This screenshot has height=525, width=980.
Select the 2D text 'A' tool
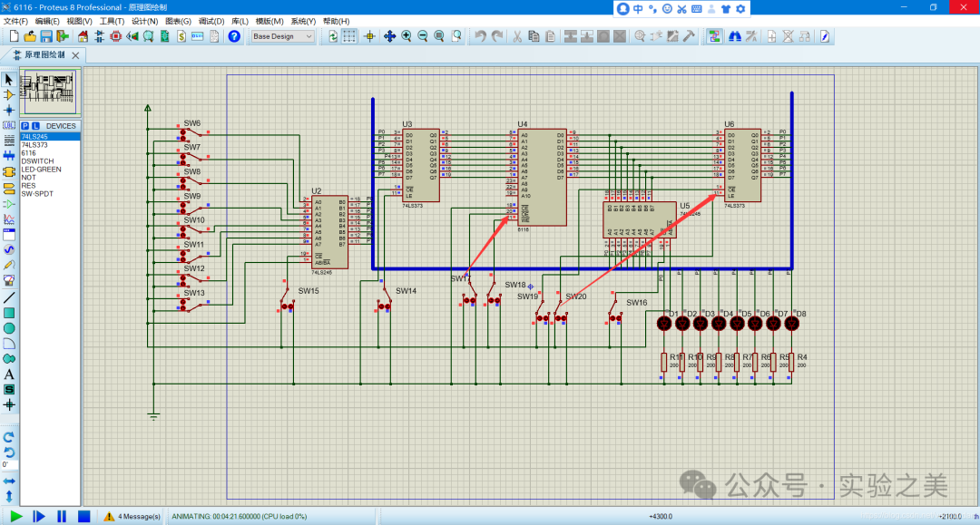click(9, 374)
